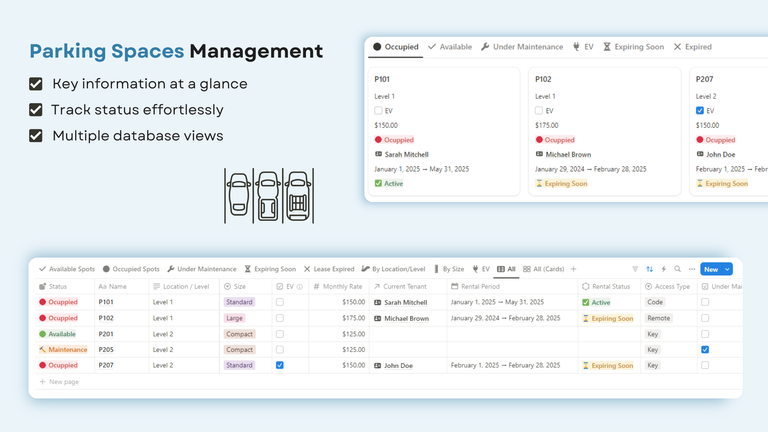
Task: Expand the New button dropdown arrow
Action: [x=727, y=269]
